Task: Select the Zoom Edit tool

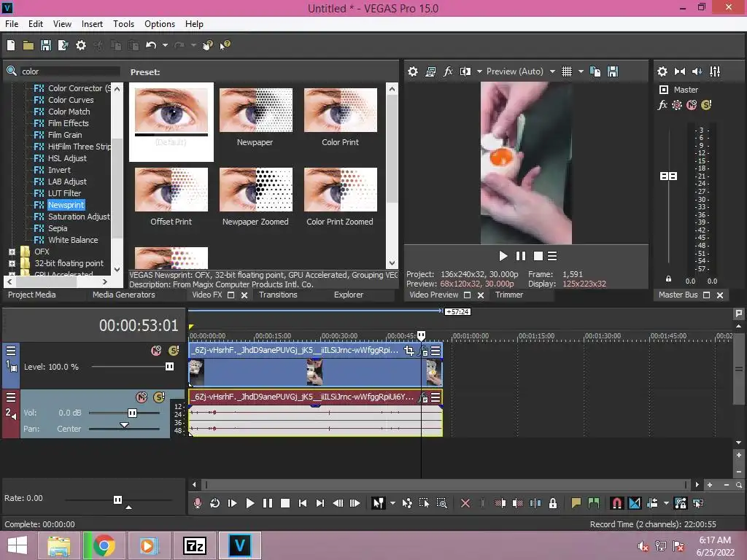Action: pos(441,503)
